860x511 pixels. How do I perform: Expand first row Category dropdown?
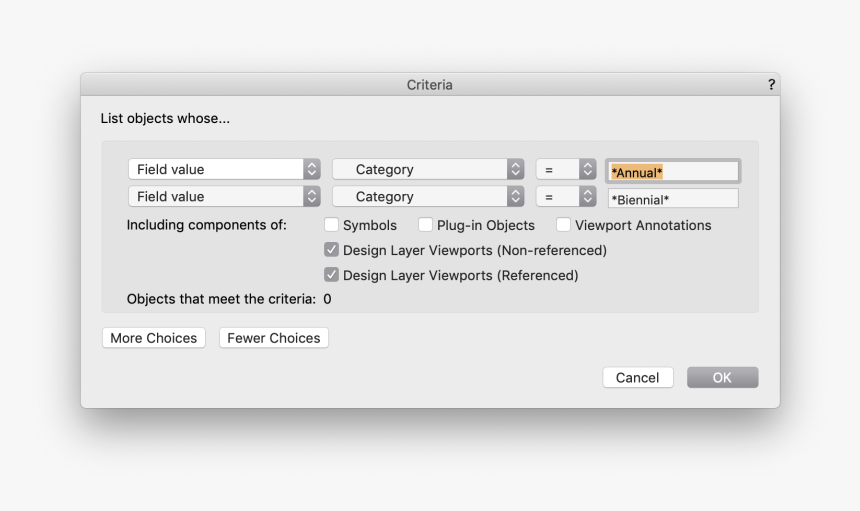[428, 170]
